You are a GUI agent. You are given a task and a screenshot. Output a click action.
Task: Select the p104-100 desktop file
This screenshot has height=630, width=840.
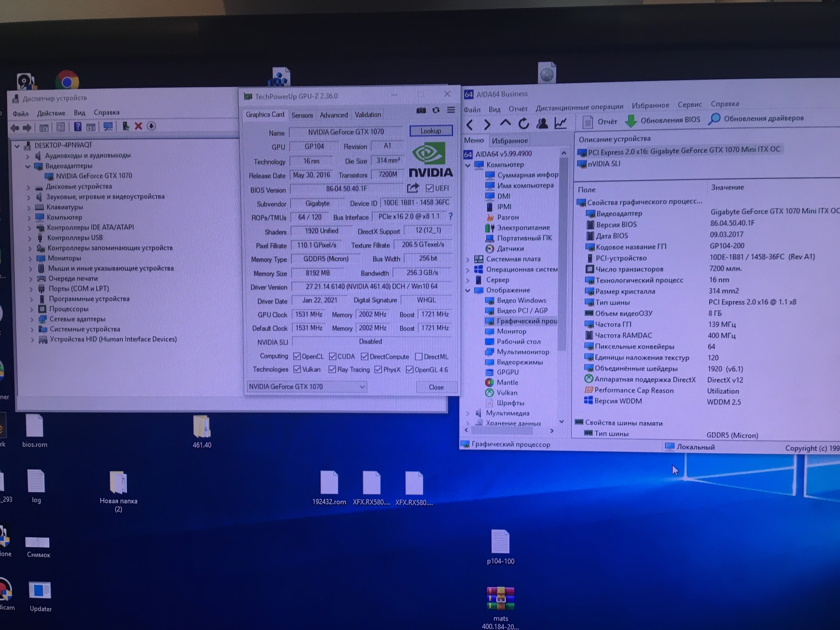pyautogui.click(x=500, y=547)
